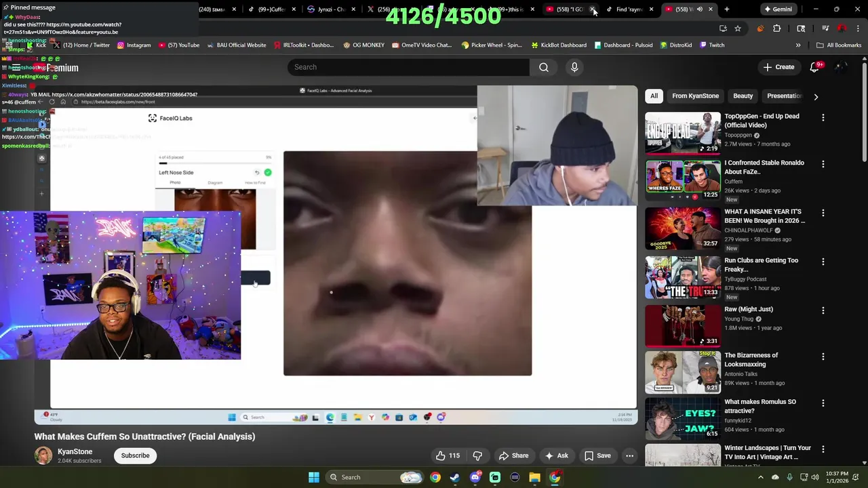Click the Gemini button in Chrome

pyautogui.click(x=778, y=9)
